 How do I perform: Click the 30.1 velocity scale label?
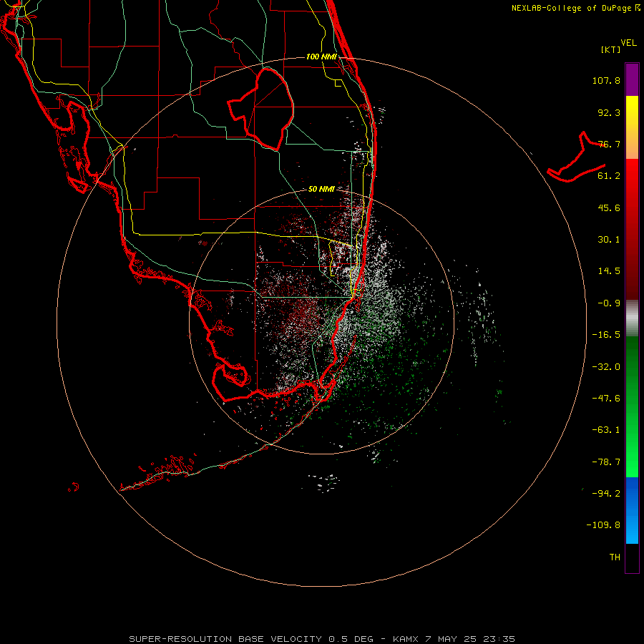(x=609, y=240)
